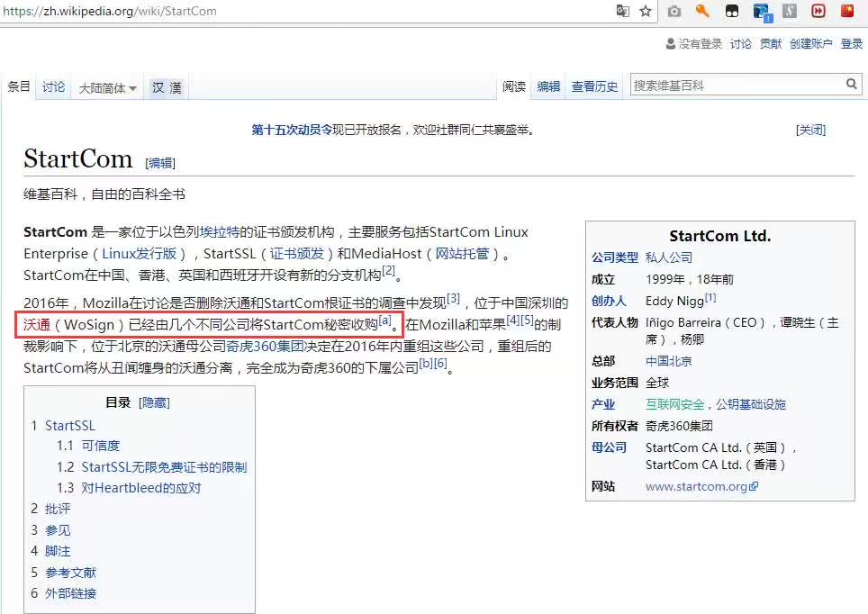The height and width of the screenshot is (614, 868).
Task: Open the 公司类型 infobox link
Action: (x=614, y=257)
